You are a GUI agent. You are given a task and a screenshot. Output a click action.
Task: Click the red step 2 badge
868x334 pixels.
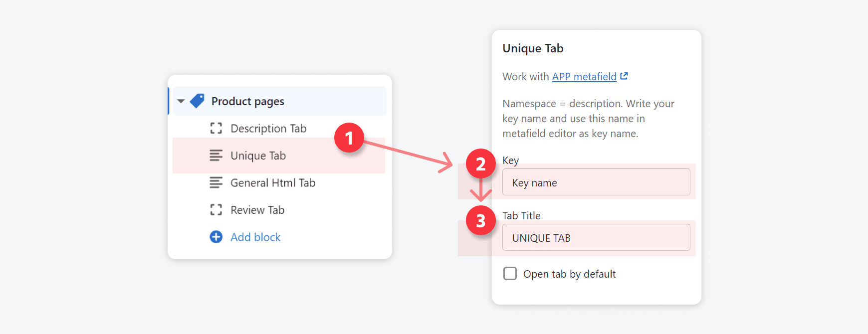click(x=480, y=164)
